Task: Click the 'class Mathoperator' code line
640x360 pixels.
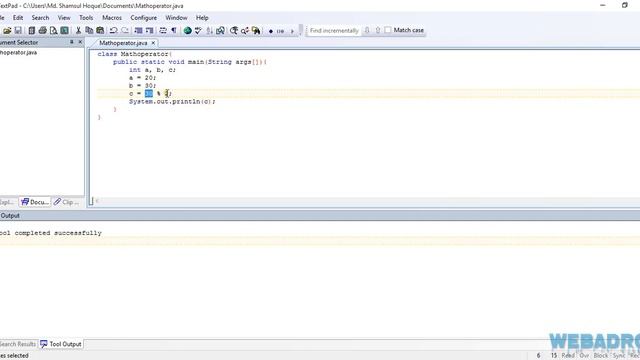Action: click(135, 54)
